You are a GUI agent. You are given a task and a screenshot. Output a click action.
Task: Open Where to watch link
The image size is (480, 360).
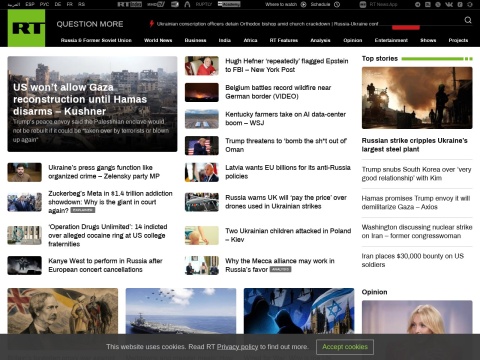tap(281, 4)
